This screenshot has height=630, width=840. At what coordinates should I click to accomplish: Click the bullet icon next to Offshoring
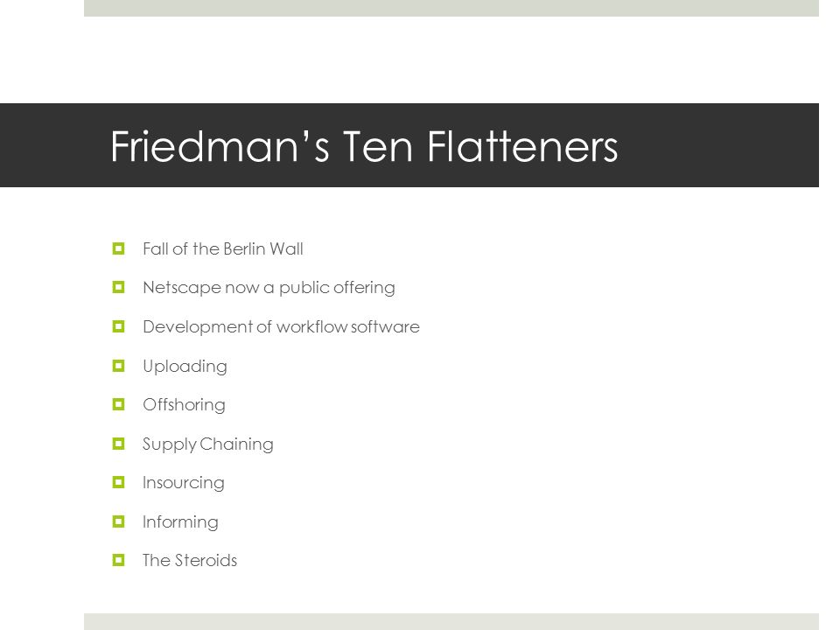coord(118,404)
